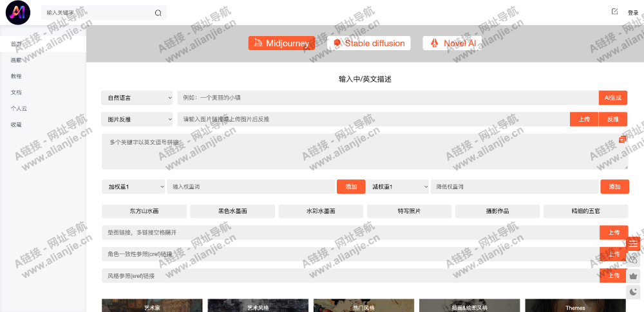Click the crown VIP floating icon
Screen dimensions: 644x312
(633, 276)
